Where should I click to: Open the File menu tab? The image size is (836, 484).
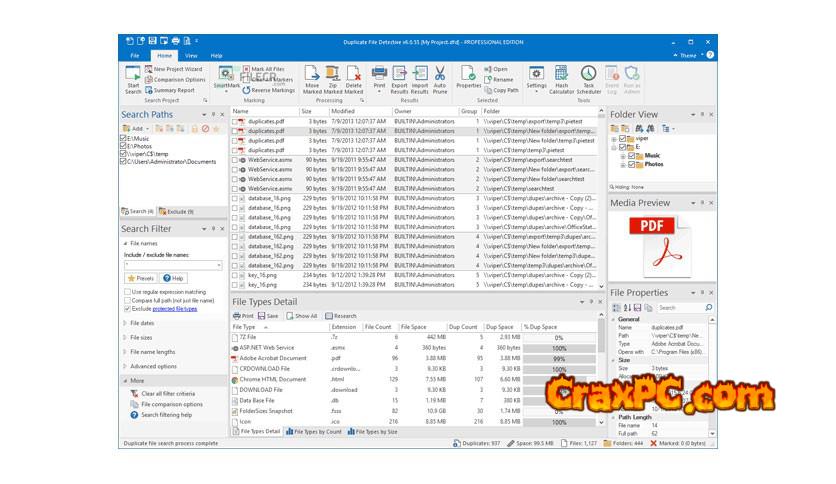[x=135, y=55]
